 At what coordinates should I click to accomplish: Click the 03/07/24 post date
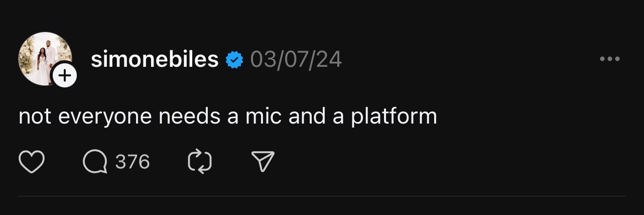coord(296,60)
